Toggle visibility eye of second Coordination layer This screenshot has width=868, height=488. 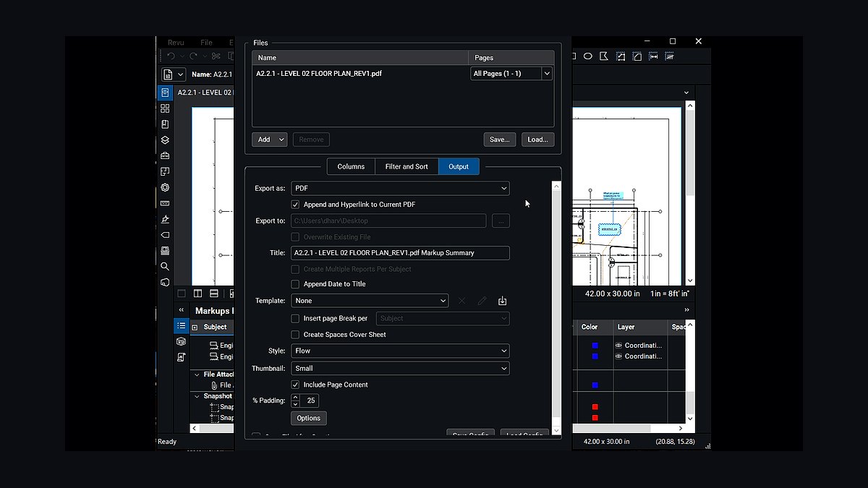618,356
